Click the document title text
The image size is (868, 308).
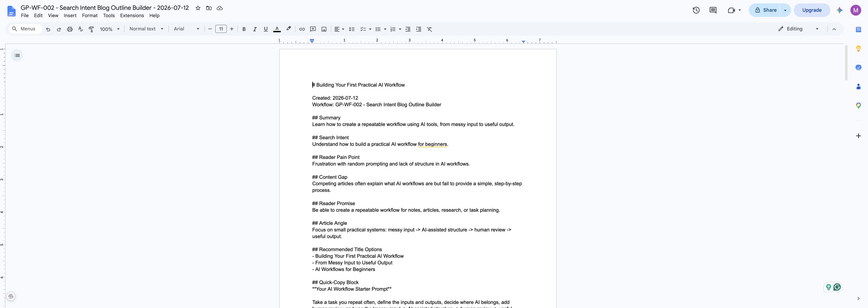pos(105,8)
